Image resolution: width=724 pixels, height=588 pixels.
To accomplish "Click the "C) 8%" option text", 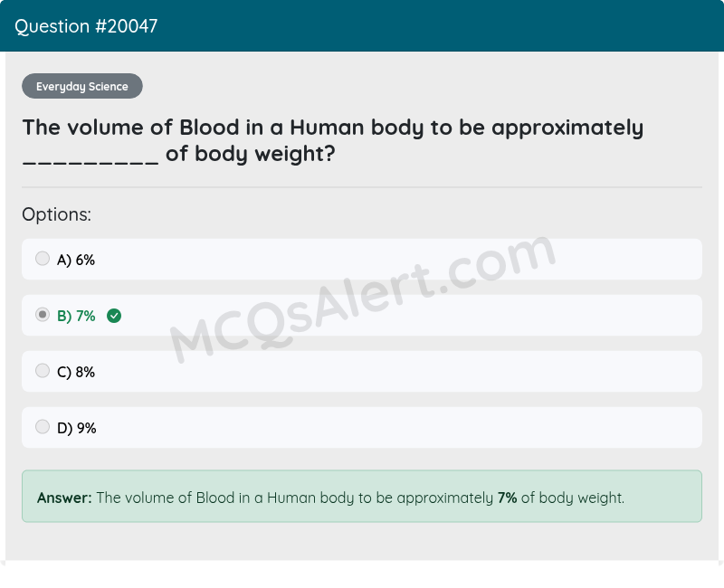I will pyautogui.click(x=76, y=372).
